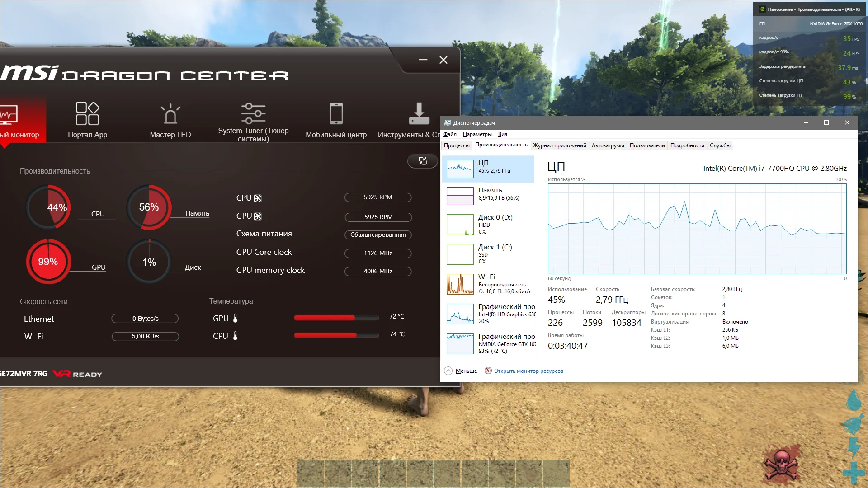Click the GPU temperature bar
Screen dimensions: 868x488
pos(336,318)
